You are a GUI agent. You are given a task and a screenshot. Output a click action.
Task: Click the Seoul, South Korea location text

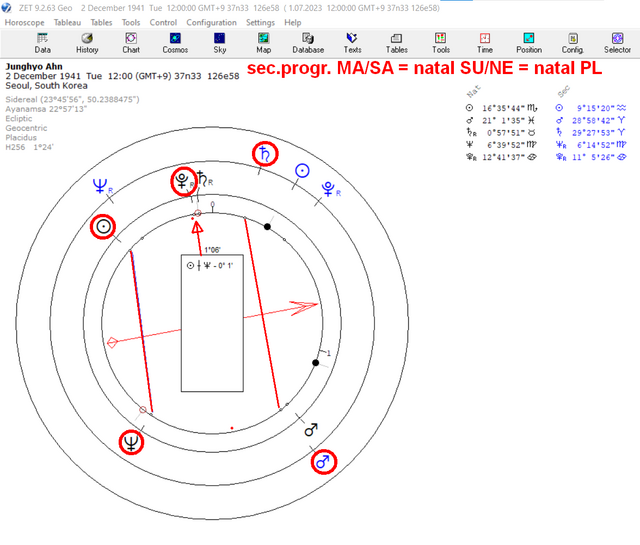point(47,86)
